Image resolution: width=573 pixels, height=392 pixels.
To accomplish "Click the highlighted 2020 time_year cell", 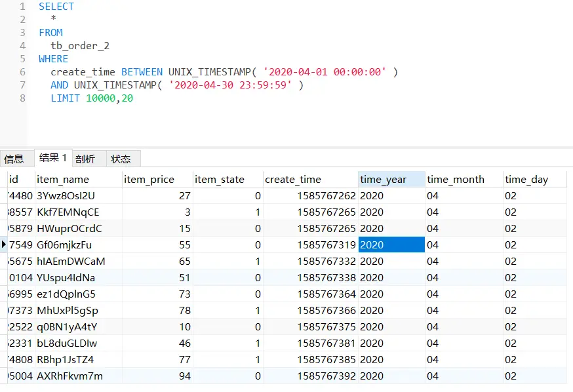I will [x=391, y=245].
